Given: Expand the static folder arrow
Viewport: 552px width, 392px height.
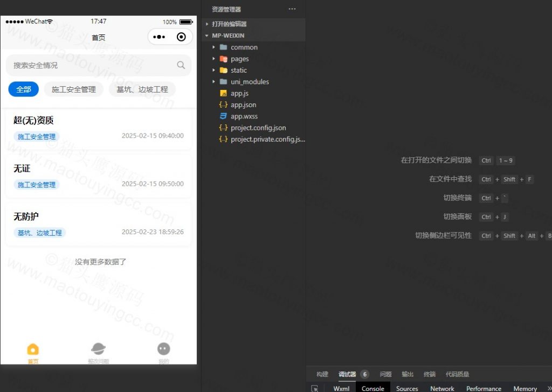Looking at the screenshot, I should [x=213, y=71].
